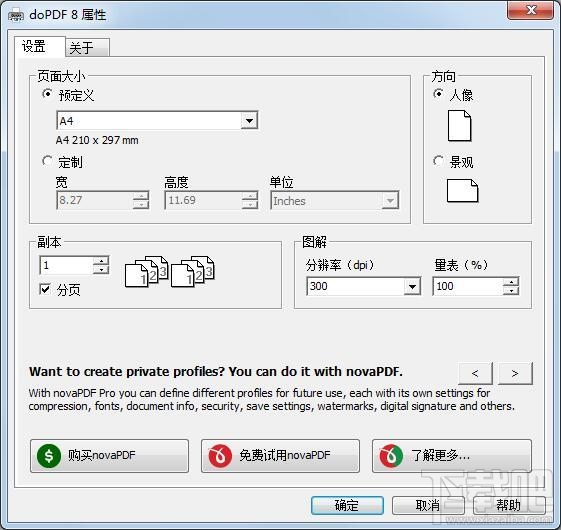Open help via the 帮助 button
The image size is (561, 530).
click(509, 505)
